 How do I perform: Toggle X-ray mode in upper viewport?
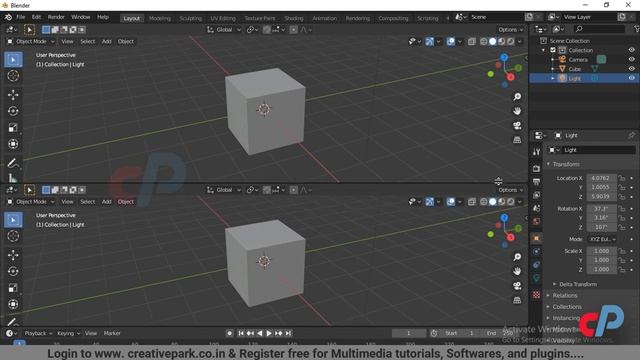[471, 42]
